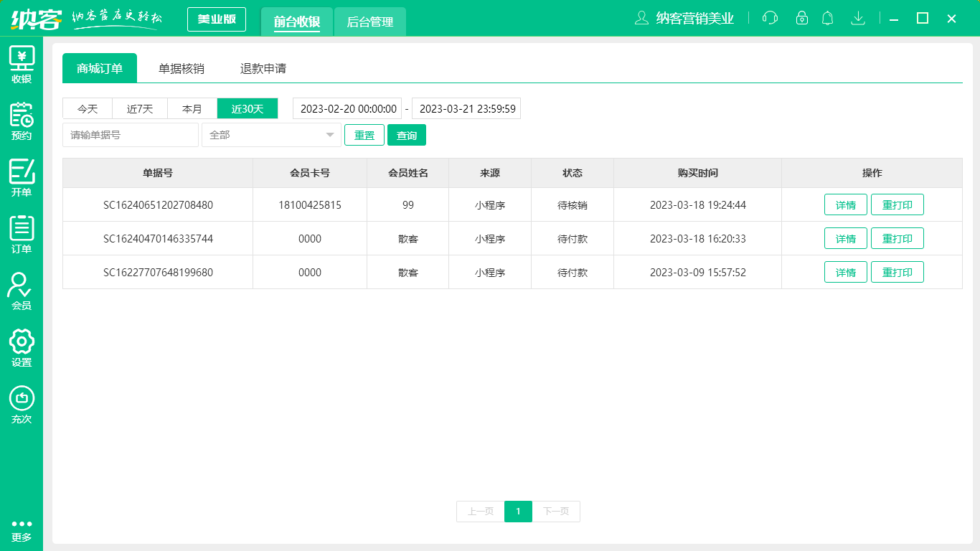
Task: Minimize the application window
Action: coord(894,19)
